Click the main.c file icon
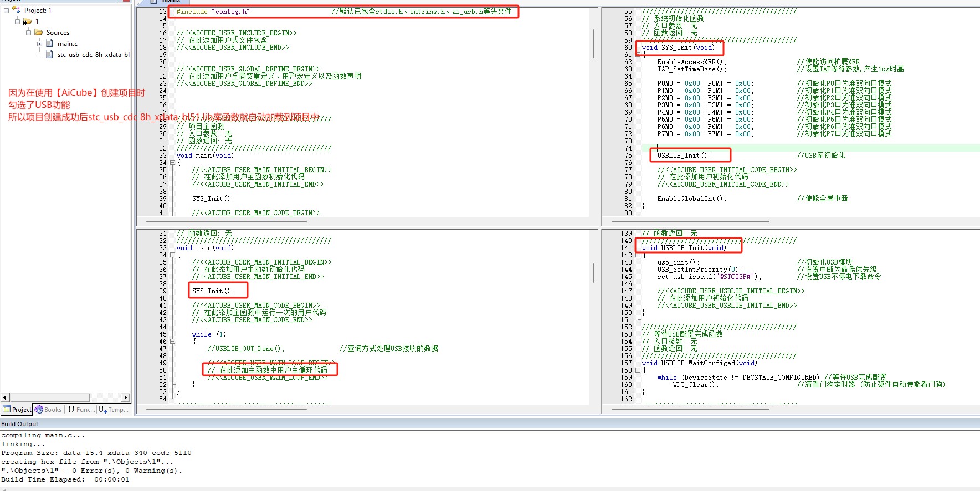This screenshot has width=980, height=491. click(49, 44)
